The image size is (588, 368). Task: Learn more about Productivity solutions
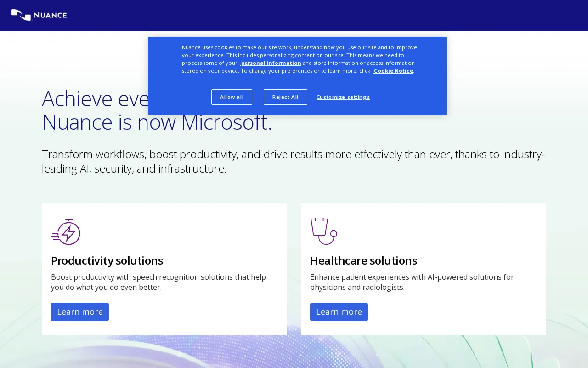80,312
